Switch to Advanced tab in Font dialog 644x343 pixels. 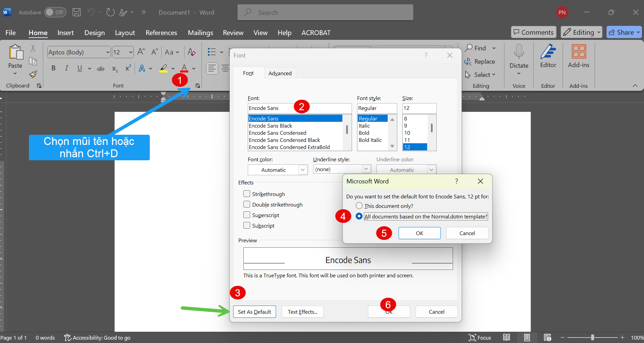coord(280,73)
